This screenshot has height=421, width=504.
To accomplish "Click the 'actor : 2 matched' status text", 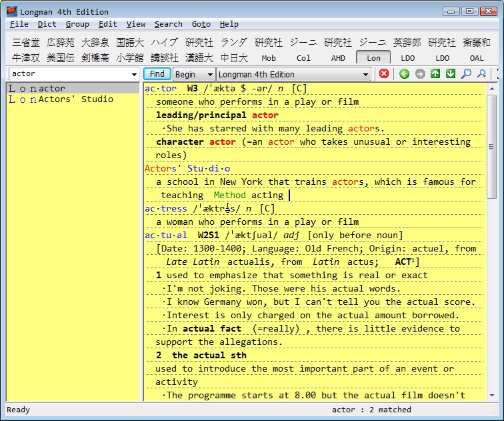I will click(x=371, y=410).
